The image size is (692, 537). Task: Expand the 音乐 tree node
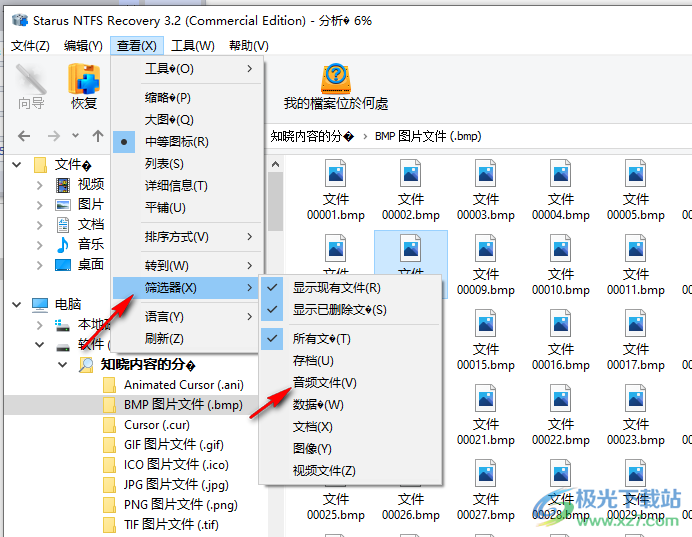pyautogui.click(x=39, y=245)
